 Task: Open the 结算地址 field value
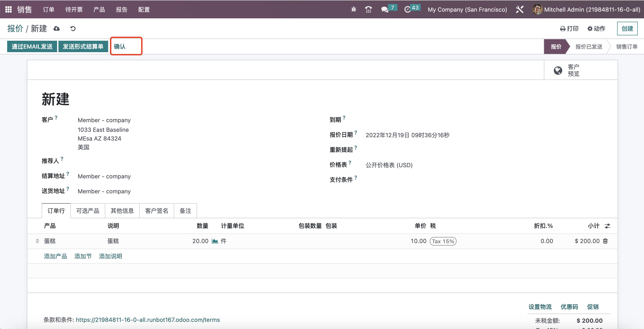(x=104, y=176)
